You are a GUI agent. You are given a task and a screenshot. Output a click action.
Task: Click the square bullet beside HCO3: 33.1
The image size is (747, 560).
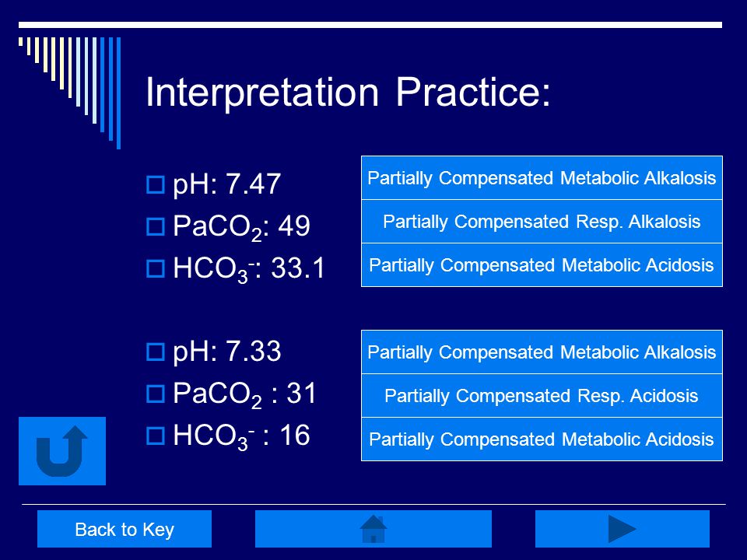[156, 268]
